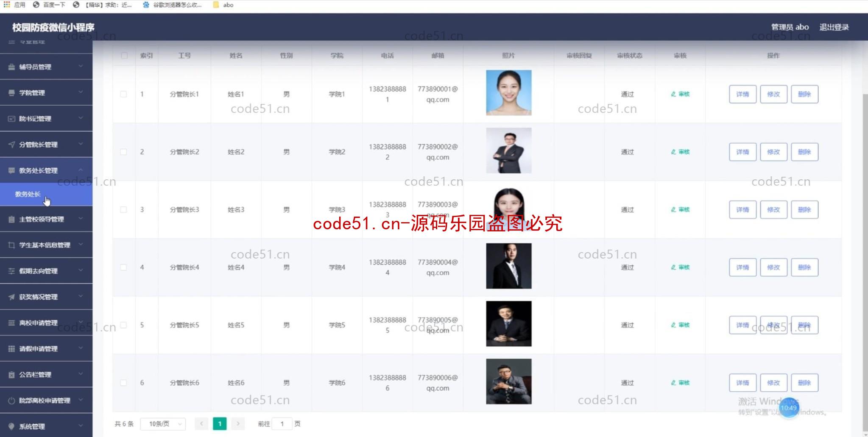The width and height of the screenshot is (868, 437).
Task: Open 分管院长6 photo thumbnail
Action: click(508, 381)
